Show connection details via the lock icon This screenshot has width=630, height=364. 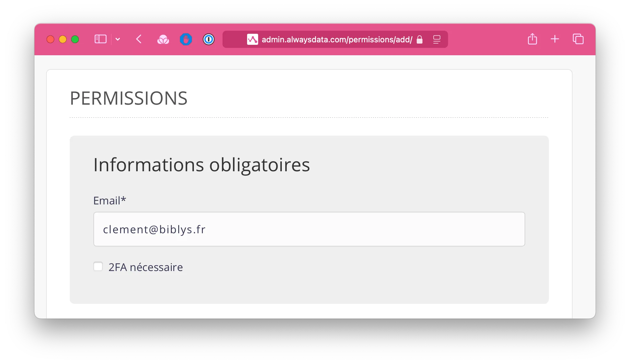click(x=419, y=39)
